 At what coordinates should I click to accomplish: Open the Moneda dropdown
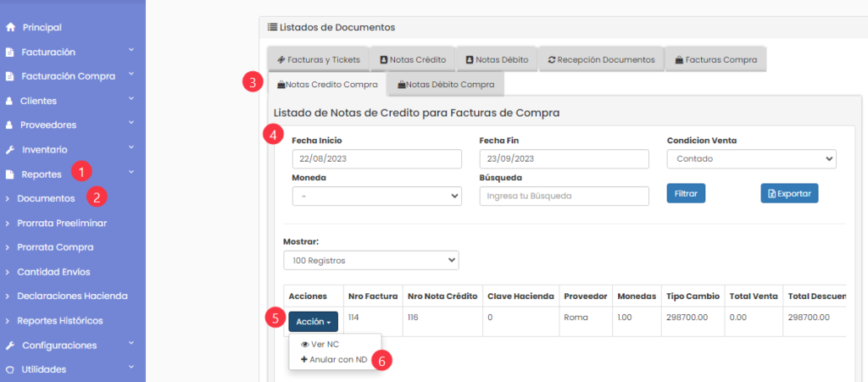(x=376, y=196)
